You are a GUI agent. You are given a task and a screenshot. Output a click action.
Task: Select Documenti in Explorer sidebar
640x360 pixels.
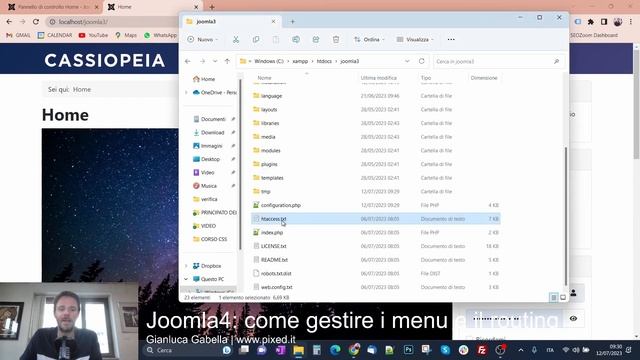[213, 119]
